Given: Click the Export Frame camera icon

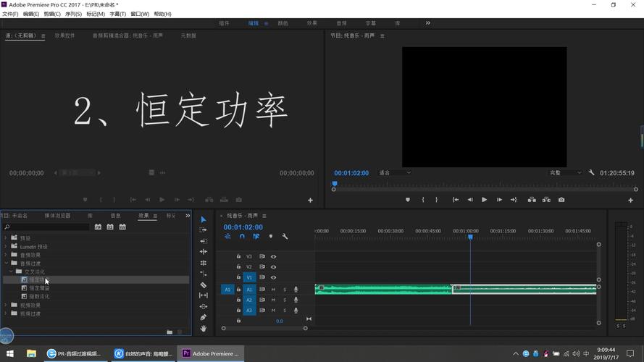Looking at the screenshot, I should tap(561, 200).
